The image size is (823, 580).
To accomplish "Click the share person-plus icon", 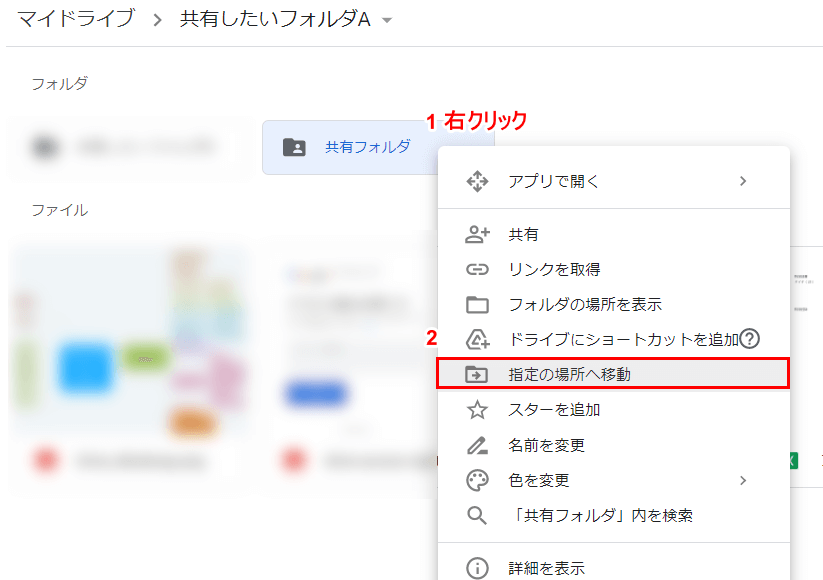I will (477, 234).
